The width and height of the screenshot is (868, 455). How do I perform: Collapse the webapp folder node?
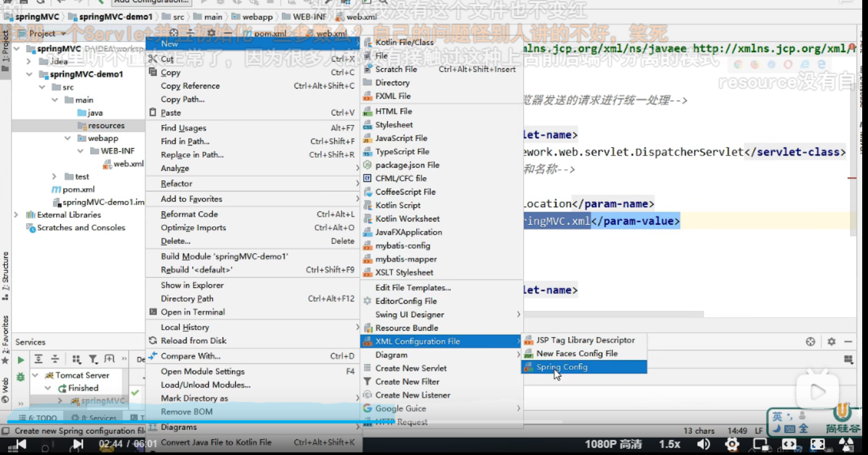point(67,138)
